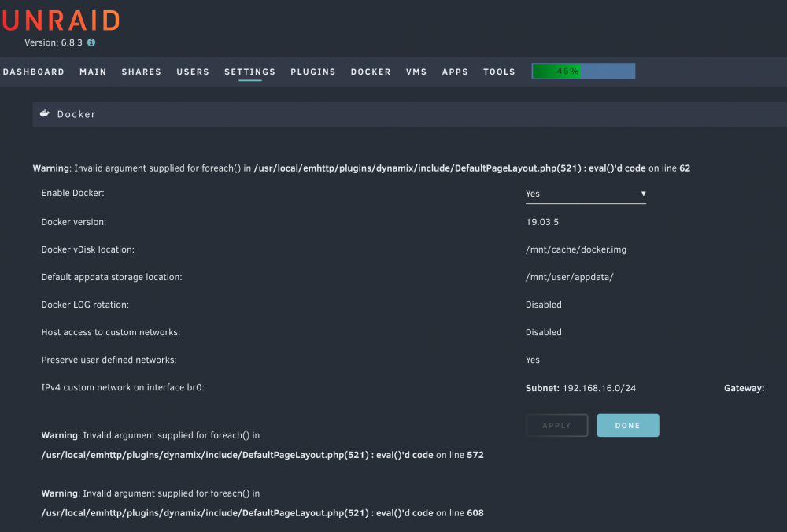Open the Tools tab
787x532 pixels.
coord(500,72)
